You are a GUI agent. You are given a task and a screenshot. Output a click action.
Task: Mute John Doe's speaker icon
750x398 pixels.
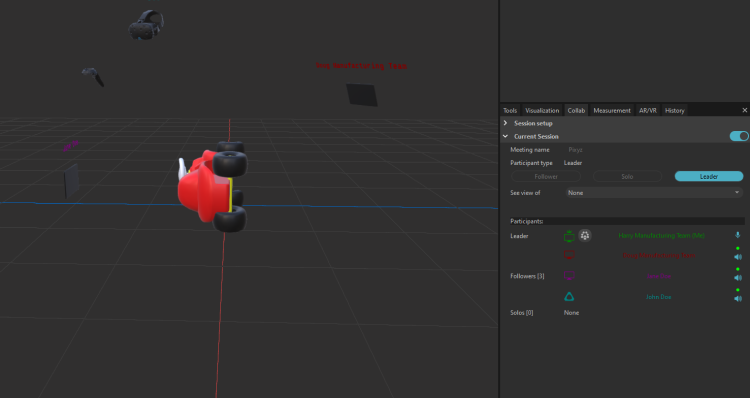pyautogui.click(x=738, y=298)
